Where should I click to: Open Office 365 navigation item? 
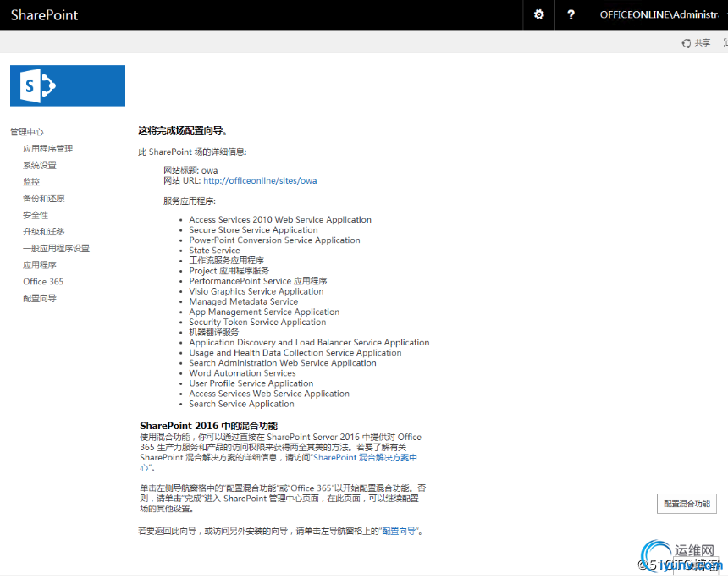tap(43, 281)
